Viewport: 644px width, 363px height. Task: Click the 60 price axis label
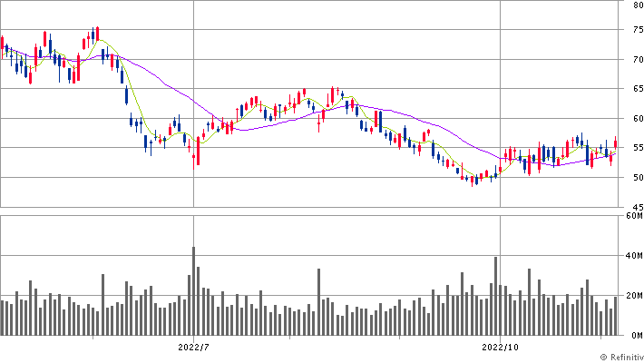pyautogui.click(x=638, y=119)
